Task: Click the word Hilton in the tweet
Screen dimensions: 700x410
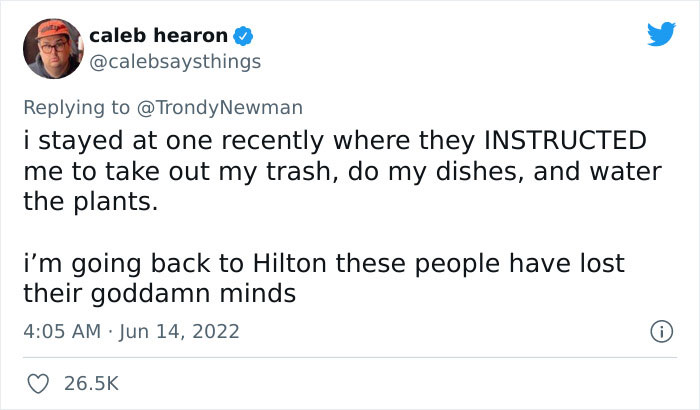Action: point(290,263)
